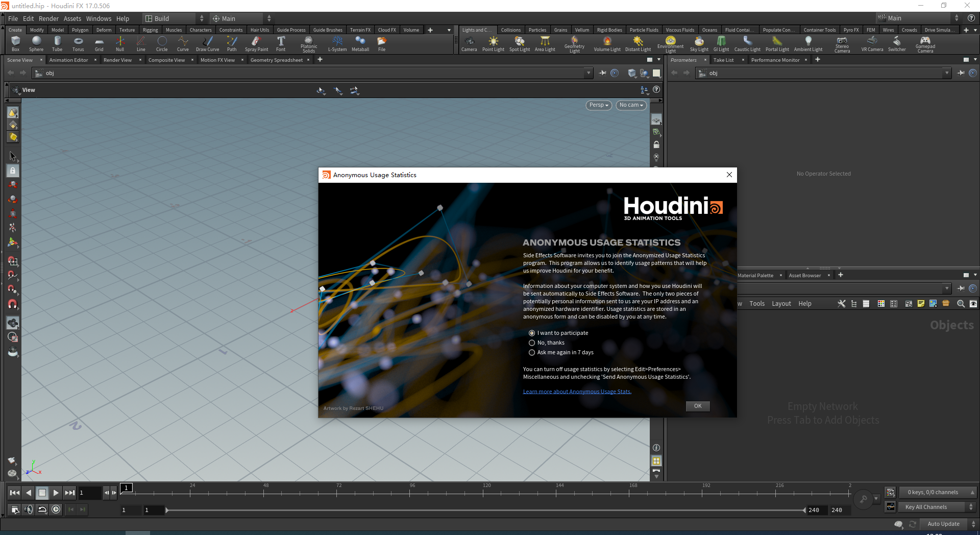This screenshot has height=535, width=980.
Task: Switch to the Geometry Spreadsheet tab
Action: (x=276, y=60)
